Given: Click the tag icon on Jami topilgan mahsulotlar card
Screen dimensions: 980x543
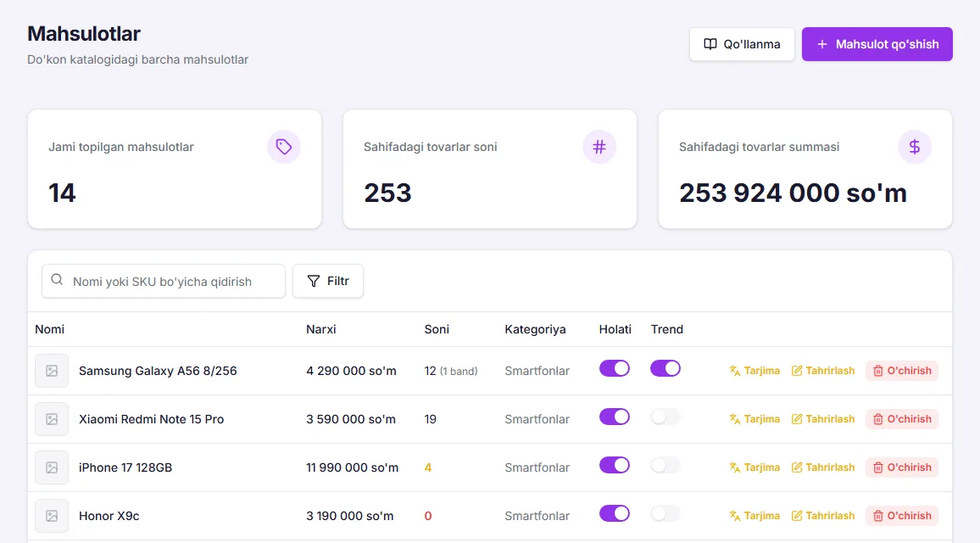Looking at the screenshot, I should 284,147.
